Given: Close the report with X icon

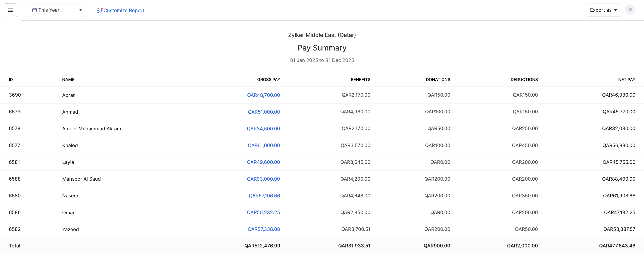Looking at the screenshot, I should point(630,10).
